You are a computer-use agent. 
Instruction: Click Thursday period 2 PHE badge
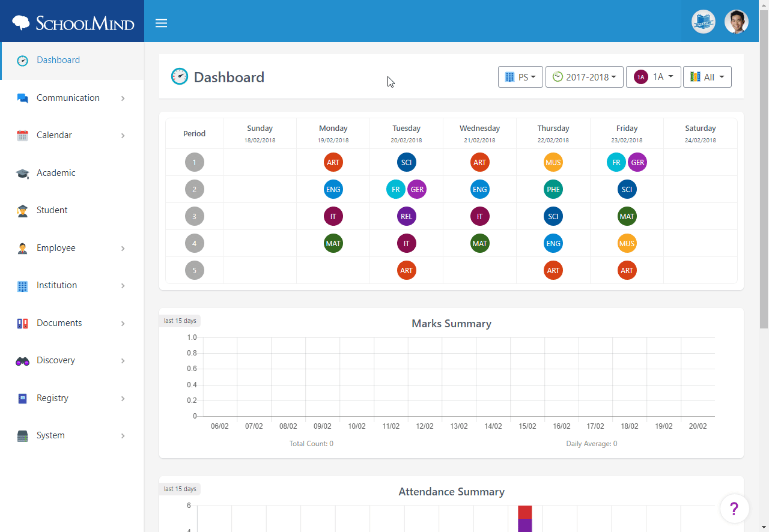553,189
